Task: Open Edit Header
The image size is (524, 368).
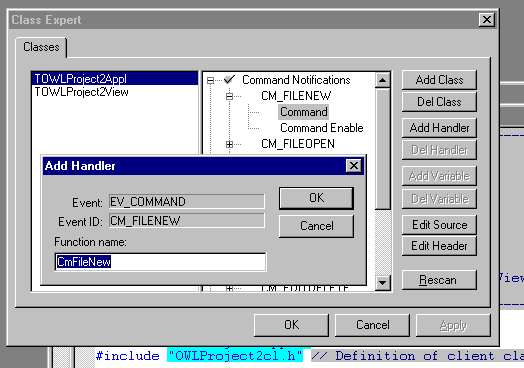Action: [x=439, y=246]
